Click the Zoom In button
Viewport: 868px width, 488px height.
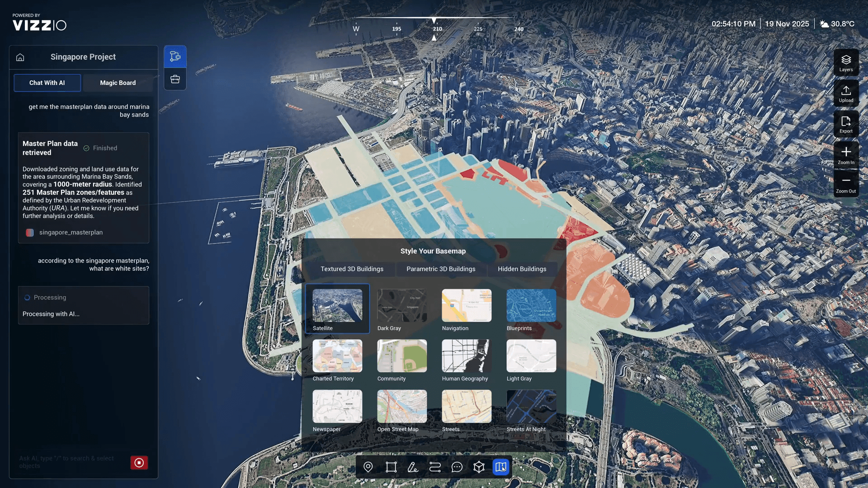(x=846, y=155)
